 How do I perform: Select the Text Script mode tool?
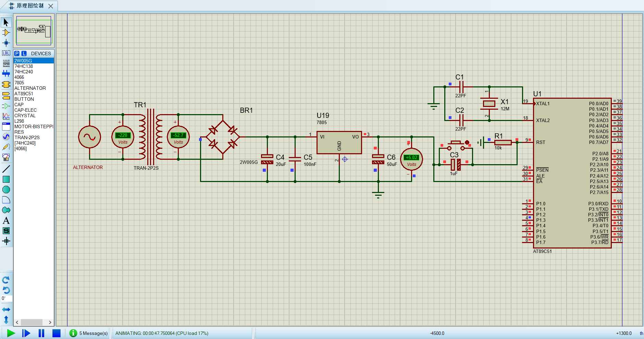point(6,63)
